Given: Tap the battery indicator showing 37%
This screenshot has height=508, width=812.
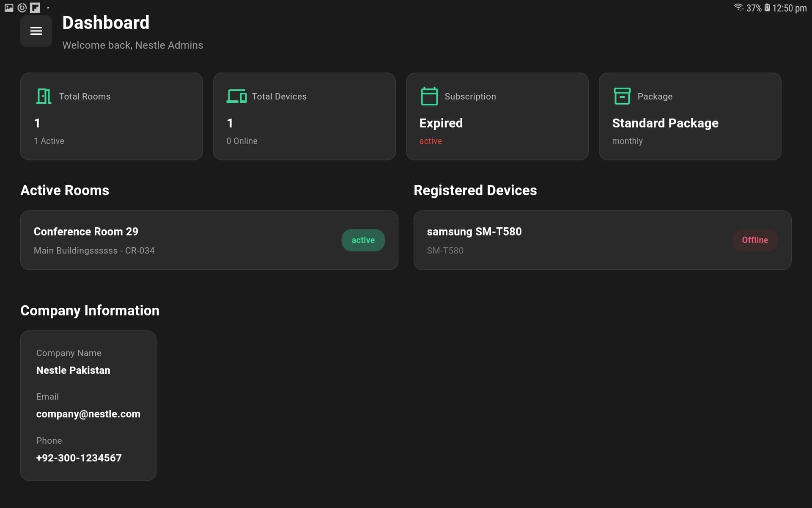Looking at the screenshot, I should tap(766, 7).
